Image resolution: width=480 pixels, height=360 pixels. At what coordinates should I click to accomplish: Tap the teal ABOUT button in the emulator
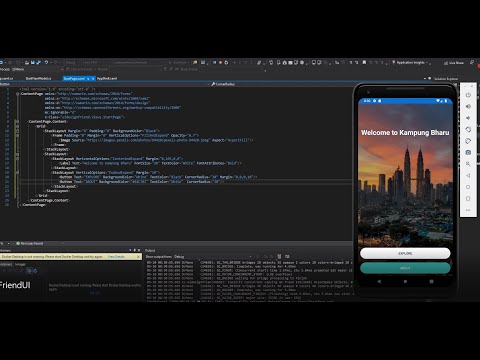click(x=405, y=268)
